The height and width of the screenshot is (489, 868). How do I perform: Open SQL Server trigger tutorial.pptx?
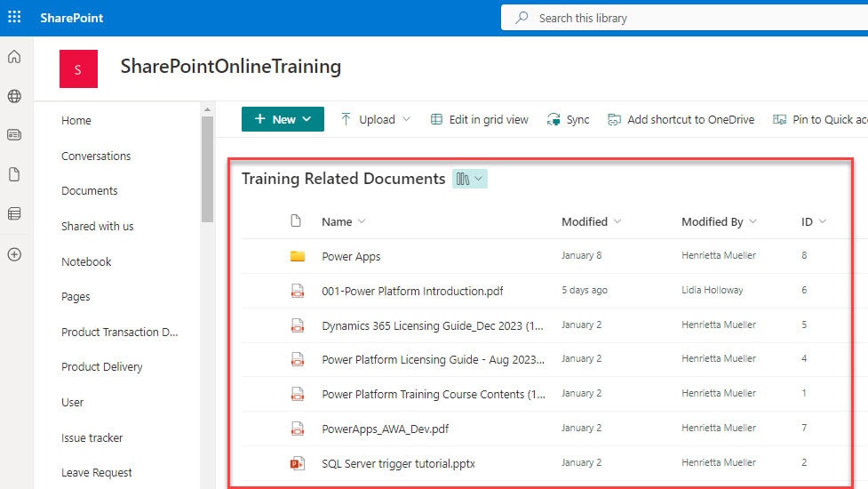[x=399, y=463]
